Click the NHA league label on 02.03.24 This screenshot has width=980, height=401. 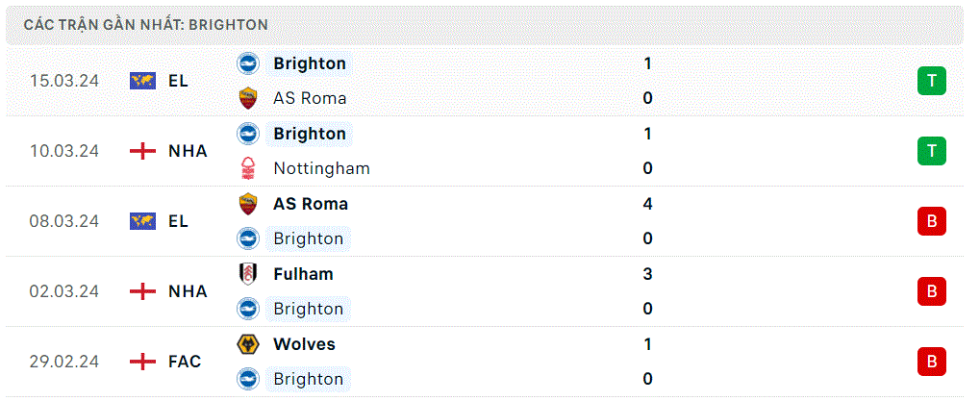click(x=188, y=291)
